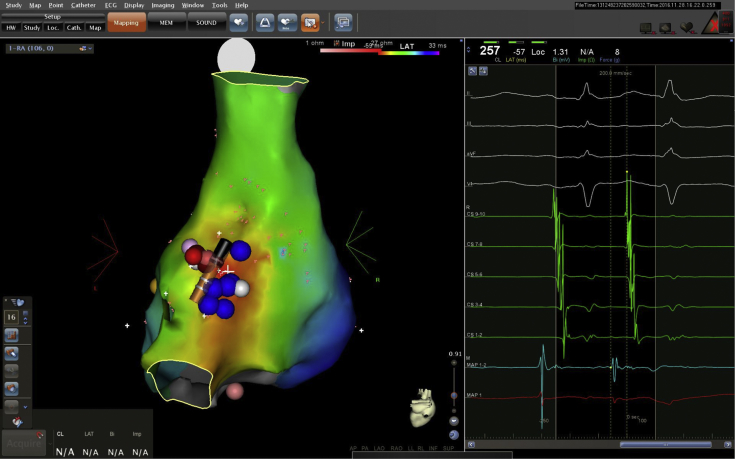Click the SOUND mode button
The width and height of the screenshot is (735, 459).
[205, 21]
